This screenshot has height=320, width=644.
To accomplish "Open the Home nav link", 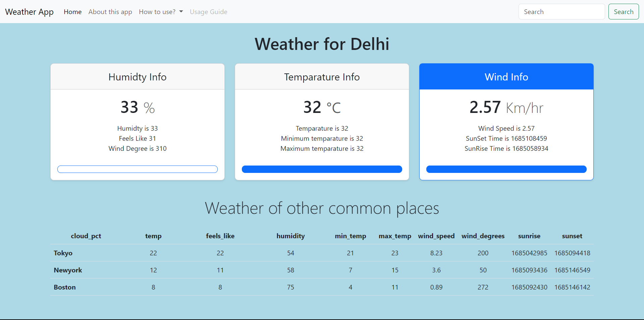I will pyautogui.click(x=73, y=12).
